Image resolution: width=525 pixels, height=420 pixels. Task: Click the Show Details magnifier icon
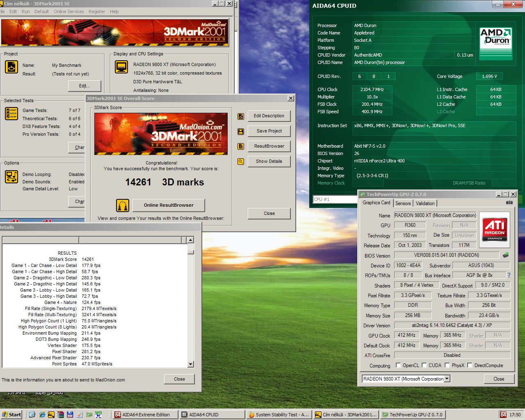pos(241,162)
